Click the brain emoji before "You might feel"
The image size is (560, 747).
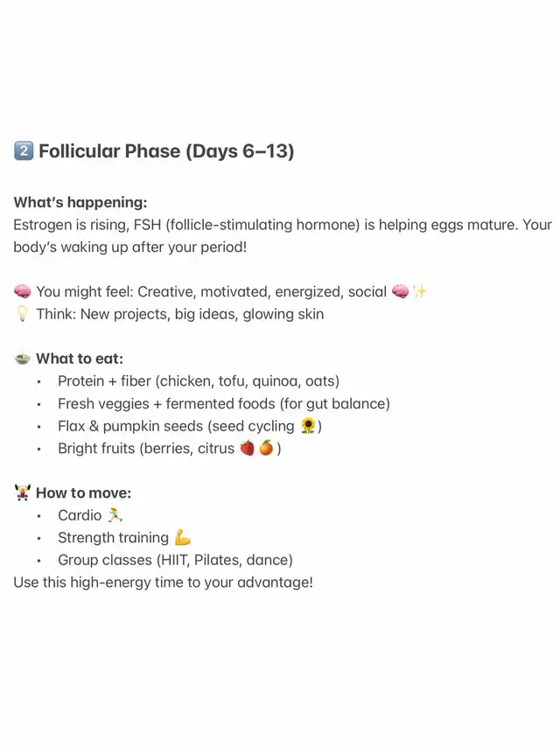23,291
